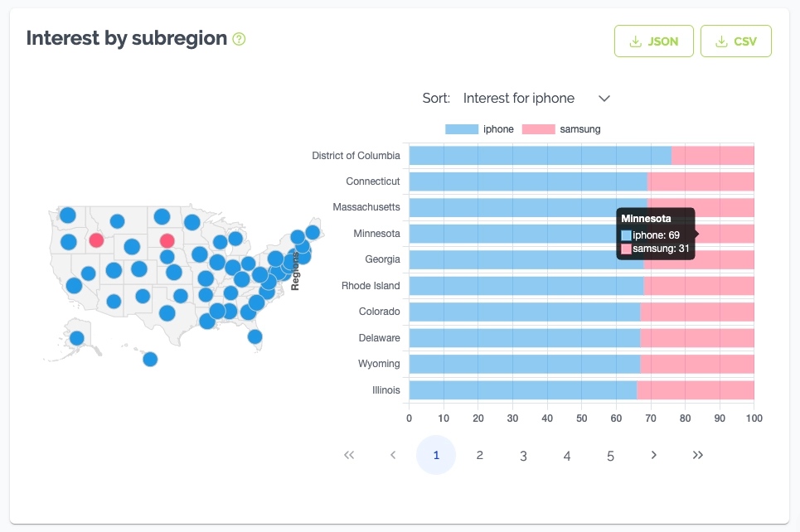
Task: Download data as CSV
Action: [x=735, y=41]
